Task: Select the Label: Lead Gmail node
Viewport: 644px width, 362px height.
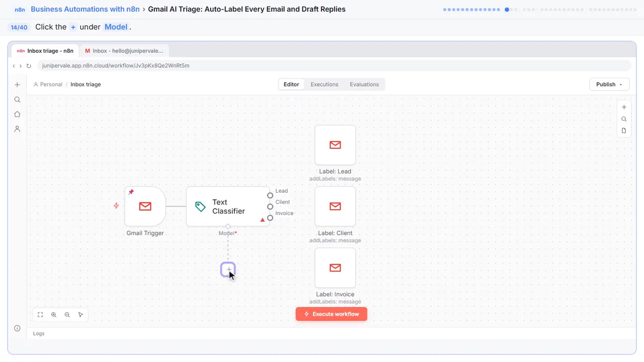Action: pos(335,145)
